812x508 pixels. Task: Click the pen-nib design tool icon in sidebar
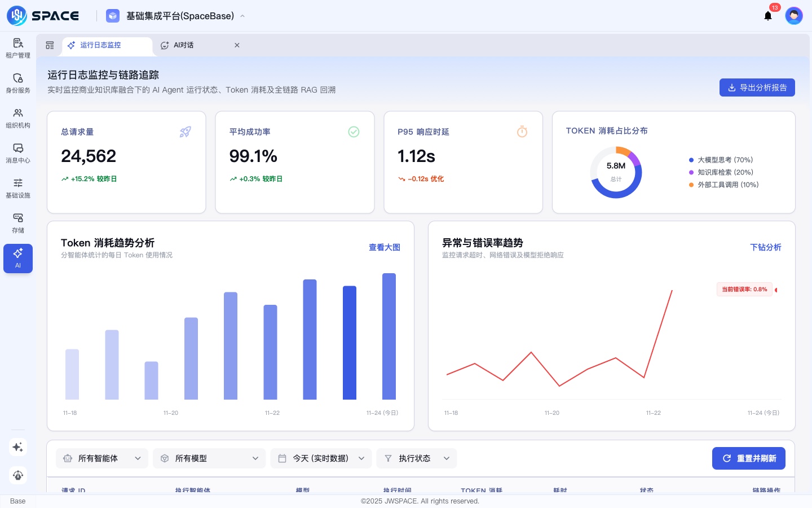point(18,475)
